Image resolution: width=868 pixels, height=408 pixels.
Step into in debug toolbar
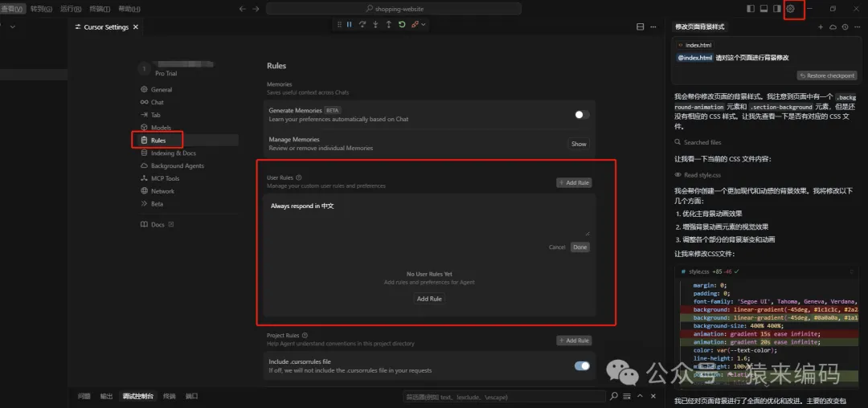(376, 24)
